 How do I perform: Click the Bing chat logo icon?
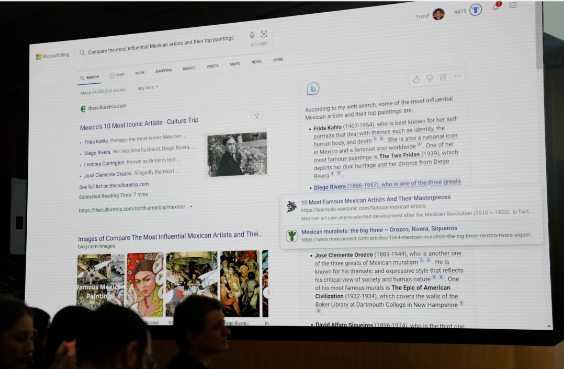[313, 88]
